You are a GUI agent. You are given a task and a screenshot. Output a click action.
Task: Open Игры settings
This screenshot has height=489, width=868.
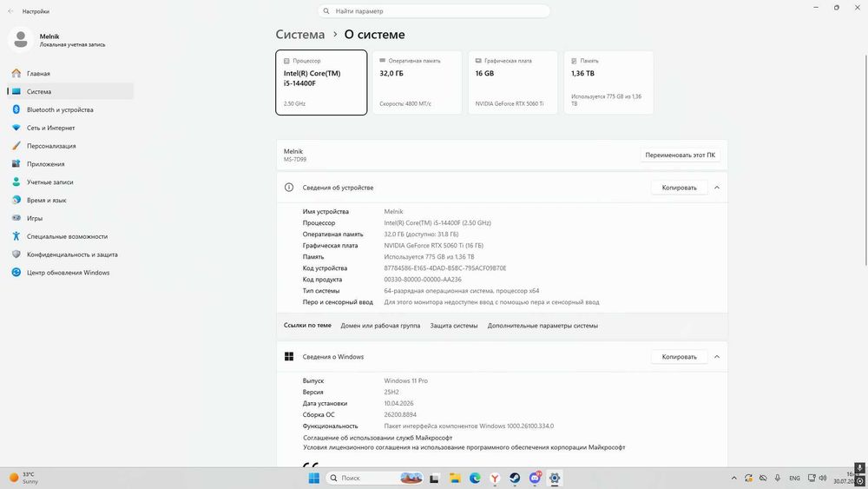coord(70,218)
